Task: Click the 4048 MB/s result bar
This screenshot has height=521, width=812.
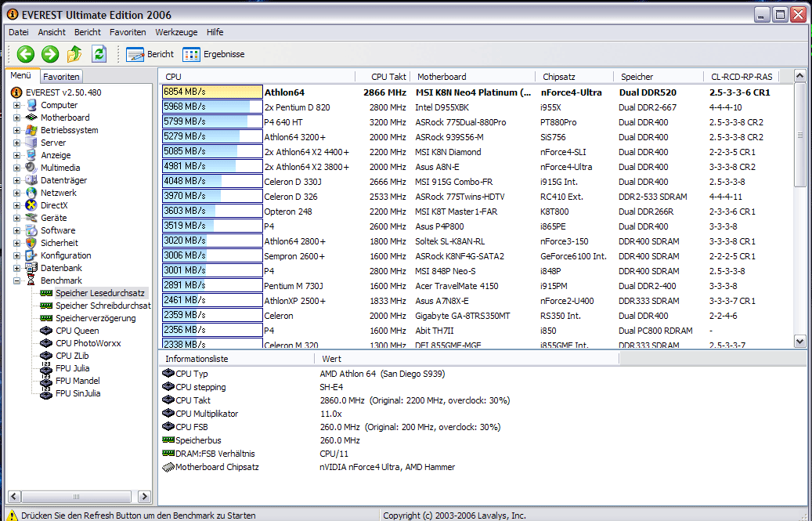Action: click(212, 181)
